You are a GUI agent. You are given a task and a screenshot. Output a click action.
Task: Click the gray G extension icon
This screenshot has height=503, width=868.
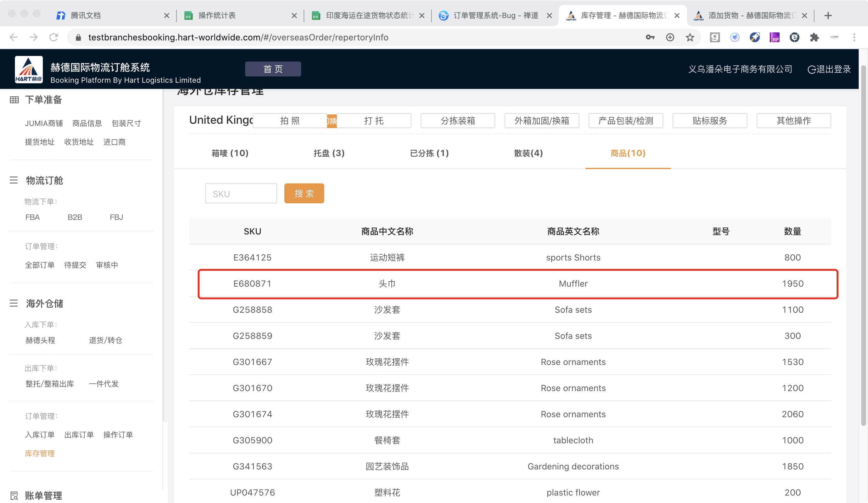(x=715, y=37)
